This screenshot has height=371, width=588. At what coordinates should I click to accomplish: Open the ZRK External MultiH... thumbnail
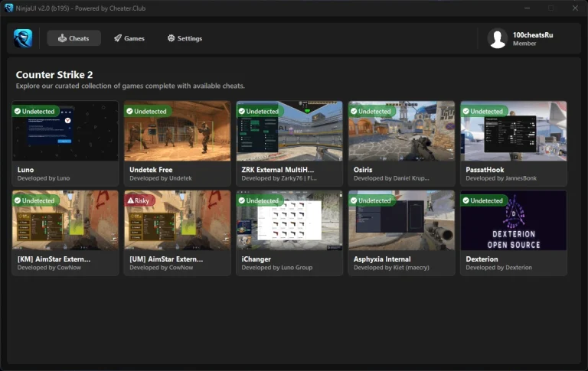pos(289,131)
